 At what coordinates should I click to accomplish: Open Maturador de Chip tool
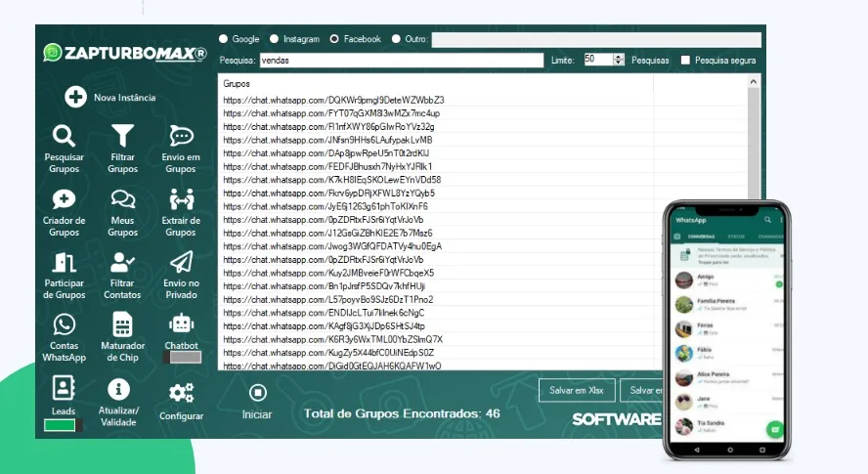122,338
